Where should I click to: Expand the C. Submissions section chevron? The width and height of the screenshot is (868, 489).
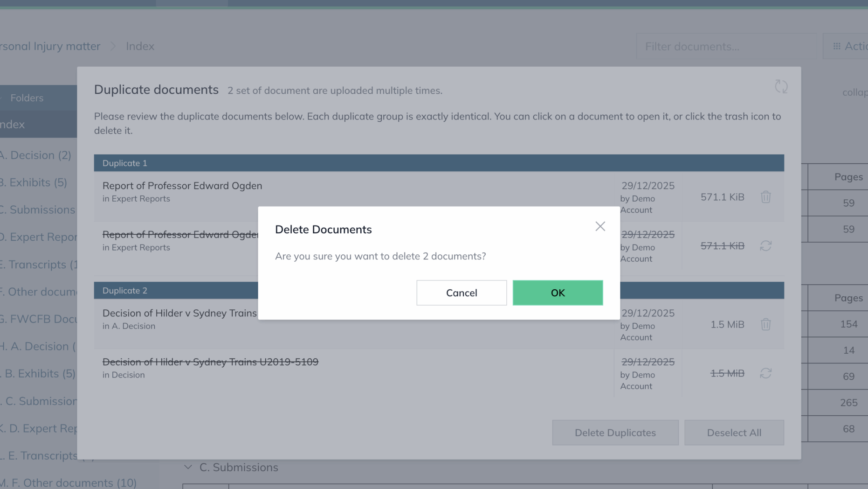click(188, 467)
